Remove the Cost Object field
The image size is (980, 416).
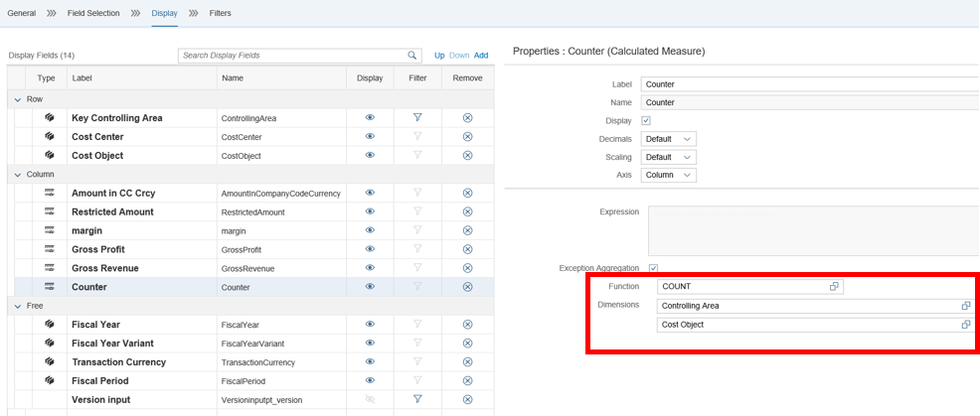click(467, 155)
